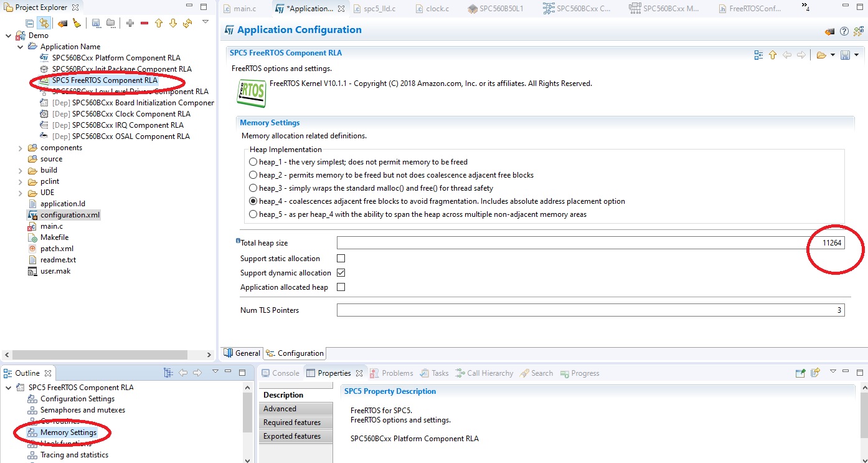This screenshot has height=463, width=868.
Task: Toggle Link with Editor in Project Explorer
Action: (x=44, y=23)
